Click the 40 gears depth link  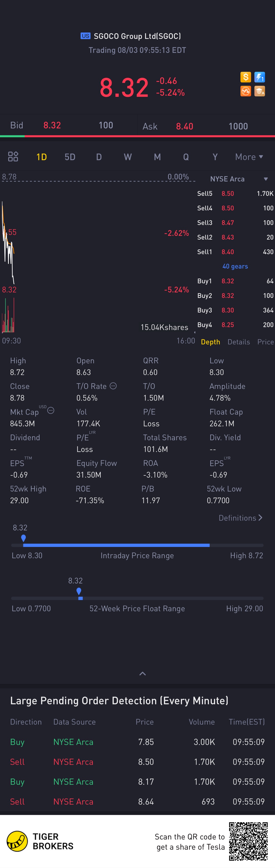click(235, 267)
